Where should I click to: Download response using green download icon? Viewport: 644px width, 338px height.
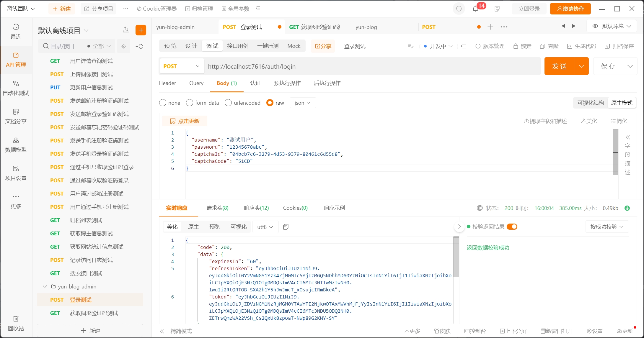627,208
